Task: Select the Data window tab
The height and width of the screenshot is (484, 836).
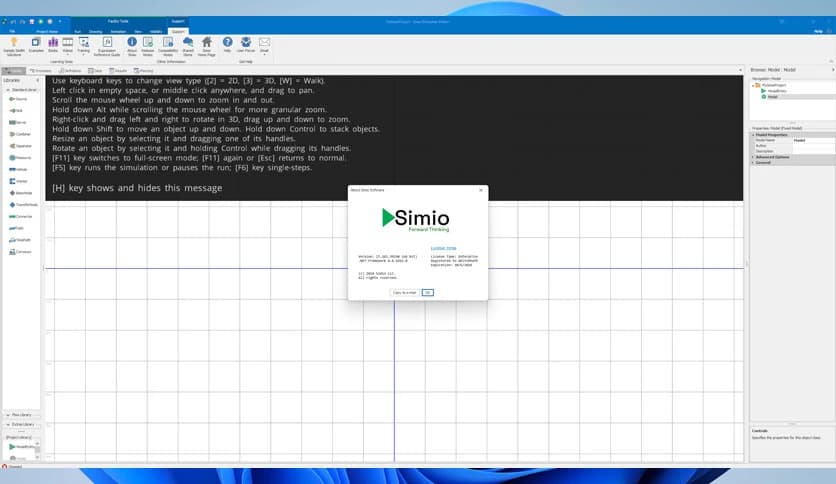Action: point(95,70)
